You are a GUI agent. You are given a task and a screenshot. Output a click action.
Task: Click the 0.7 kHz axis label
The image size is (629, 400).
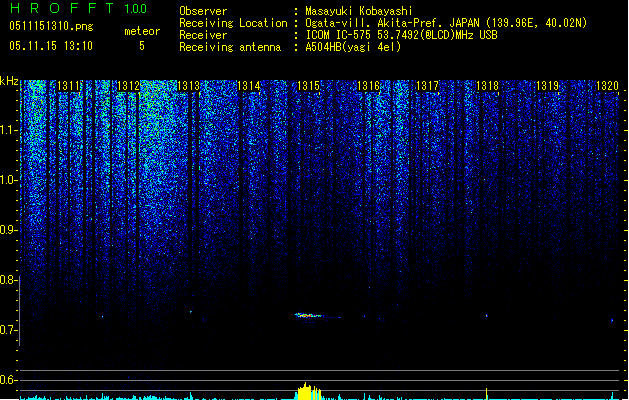click(9, 330)
